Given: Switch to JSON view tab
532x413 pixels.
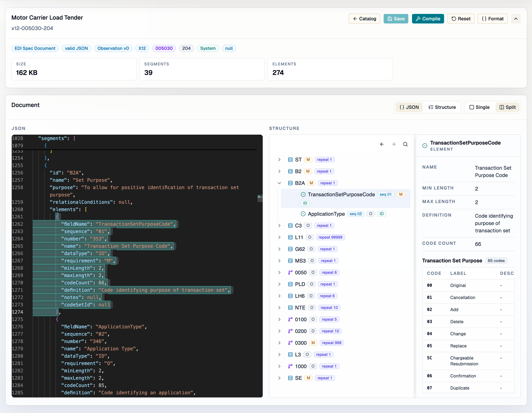Looking at the screenshot, I should point(409,107).
